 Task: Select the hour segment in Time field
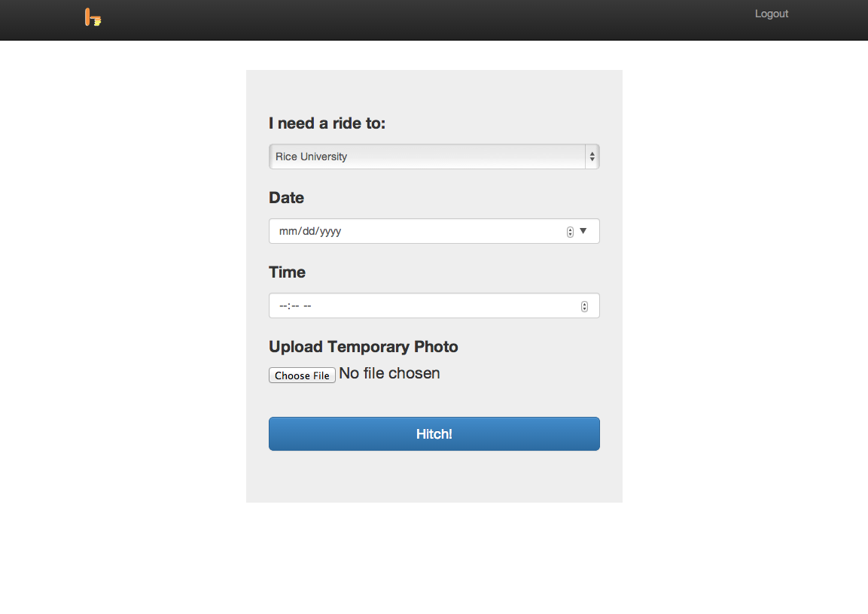(283, 306)
